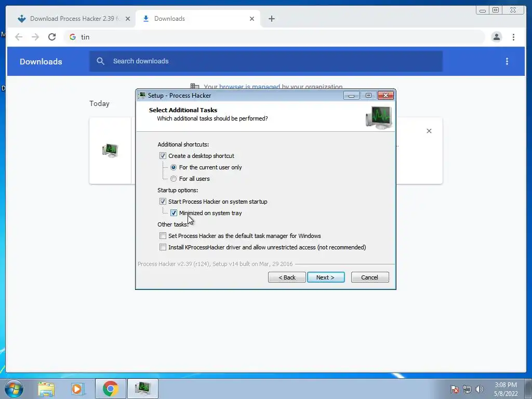Select For all users radio option
The image size is (532, 399).
tap(174, 179)
